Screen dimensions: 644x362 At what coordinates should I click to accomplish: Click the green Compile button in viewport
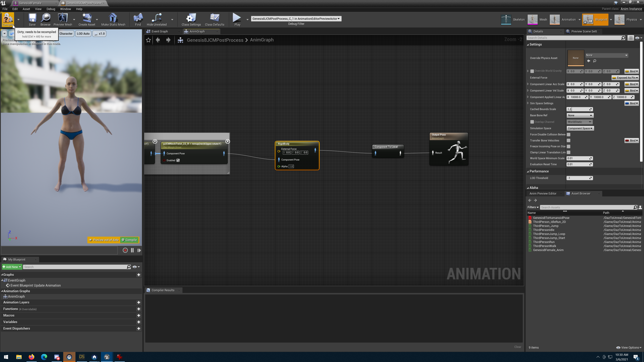tap(129, 240)
